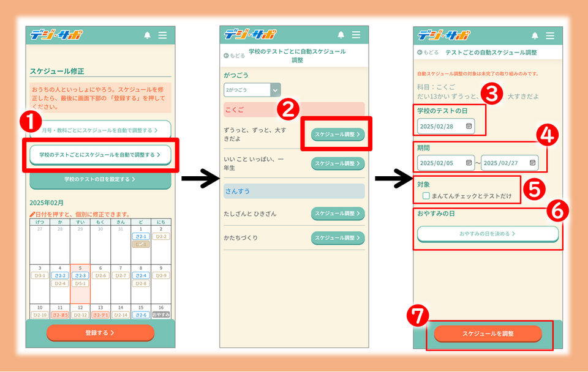Select 学校のテストの日を設定する
This screenshot has height=372, width=588.
point(100,179)
